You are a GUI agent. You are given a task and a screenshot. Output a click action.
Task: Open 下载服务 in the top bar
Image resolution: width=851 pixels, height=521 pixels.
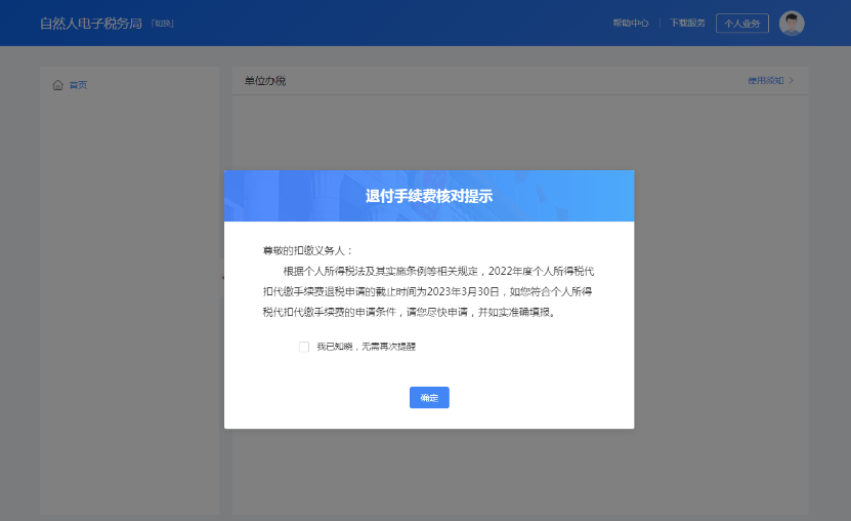tap(687, 23)
